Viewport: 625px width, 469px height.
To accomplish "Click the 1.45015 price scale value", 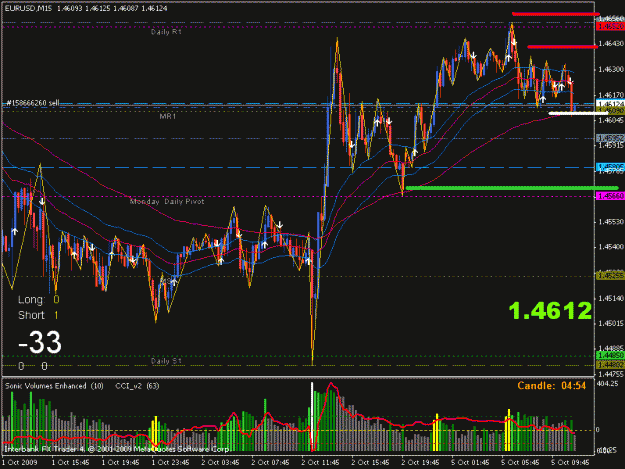I will (x=611, y=323).
